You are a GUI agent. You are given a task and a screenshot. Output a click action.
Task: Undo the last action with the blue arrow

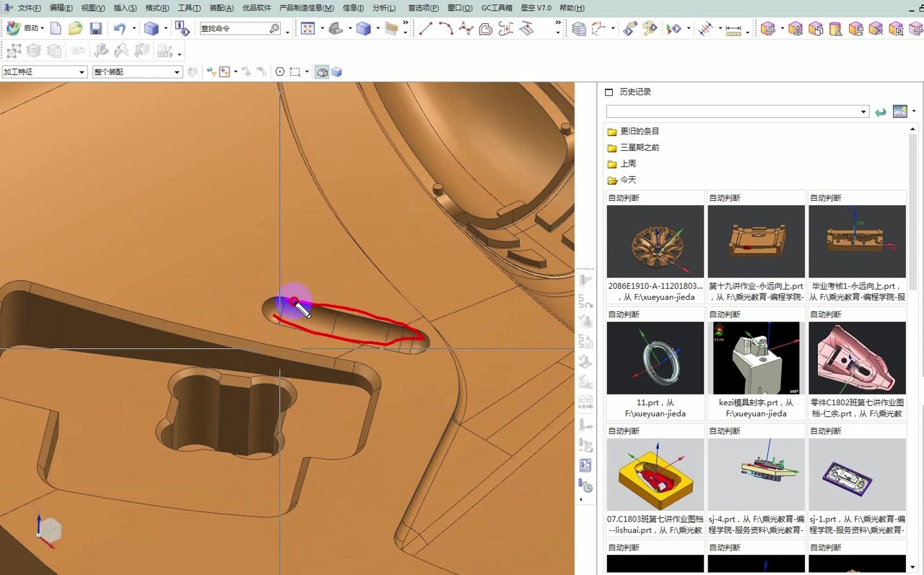(x=119, y=28)
